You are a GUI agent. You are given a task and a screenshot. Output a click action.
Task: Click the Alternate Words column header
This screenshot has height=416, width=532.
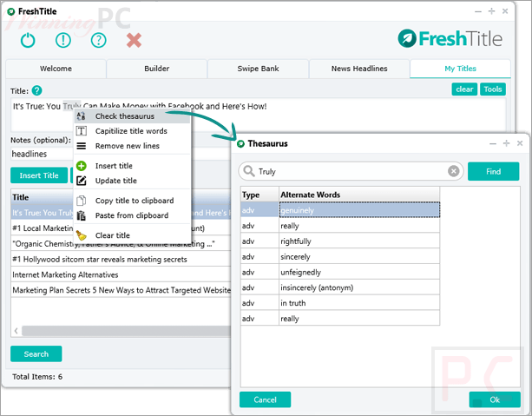click(359, 195)
